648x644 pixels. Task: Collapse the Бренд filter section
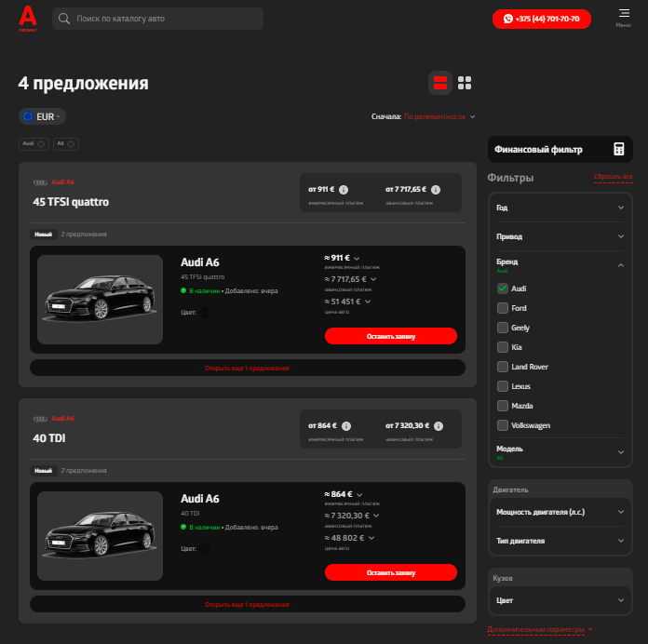tap(560, 265)
